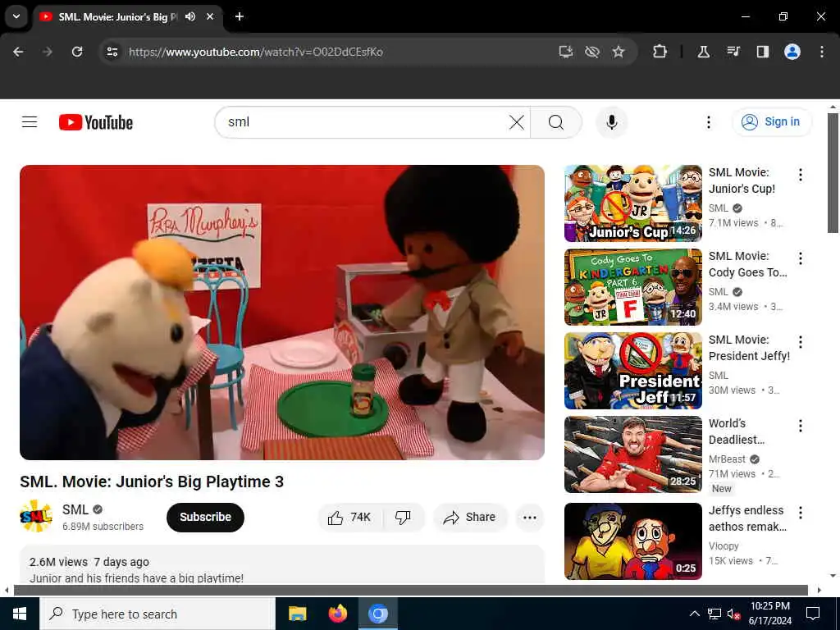Click the Vloopy channel name
The image size is (840, 630).
724,546
